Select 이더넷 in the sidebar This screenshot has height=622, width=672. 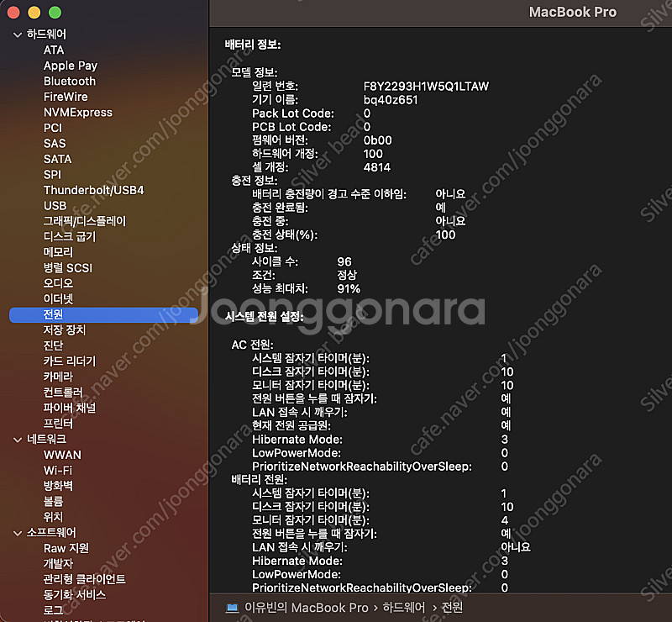58,299
